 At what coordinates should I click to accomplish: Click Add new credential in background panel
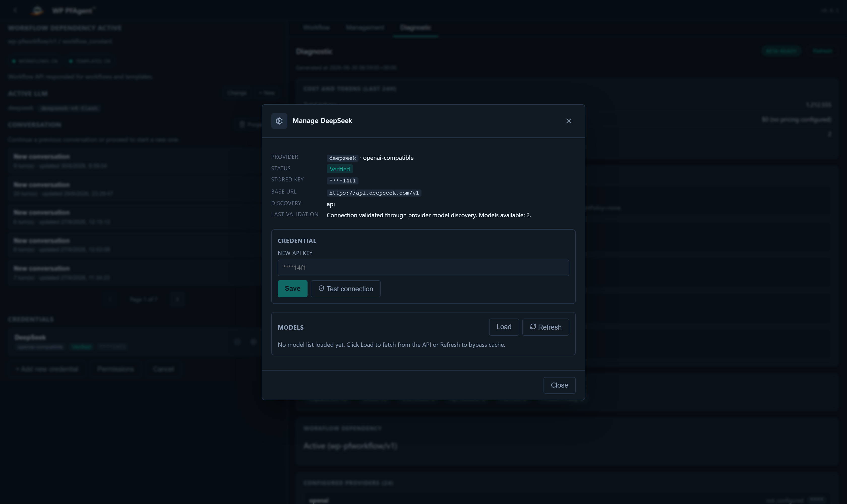coord(47,369)
